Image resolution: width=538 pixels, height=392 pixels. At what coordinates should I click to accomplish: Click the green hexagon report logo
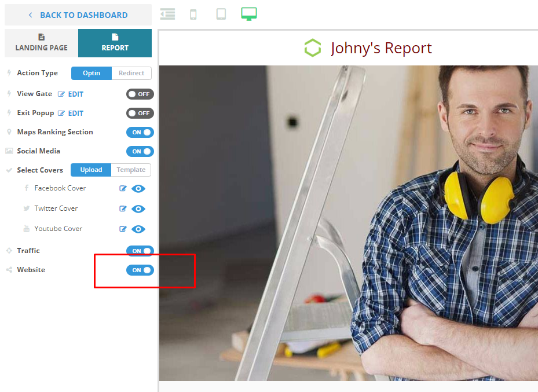coord(312,48)
